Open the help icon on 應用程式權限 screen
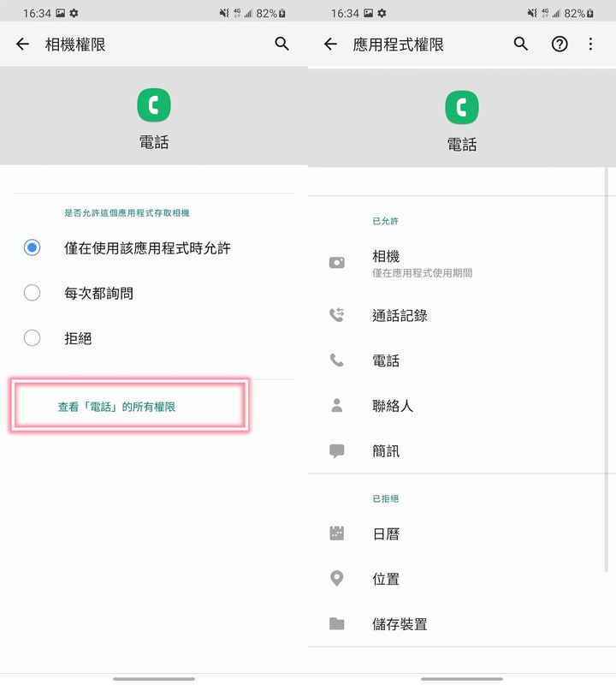This screenshot has width=616, height=685. (559, 44)
